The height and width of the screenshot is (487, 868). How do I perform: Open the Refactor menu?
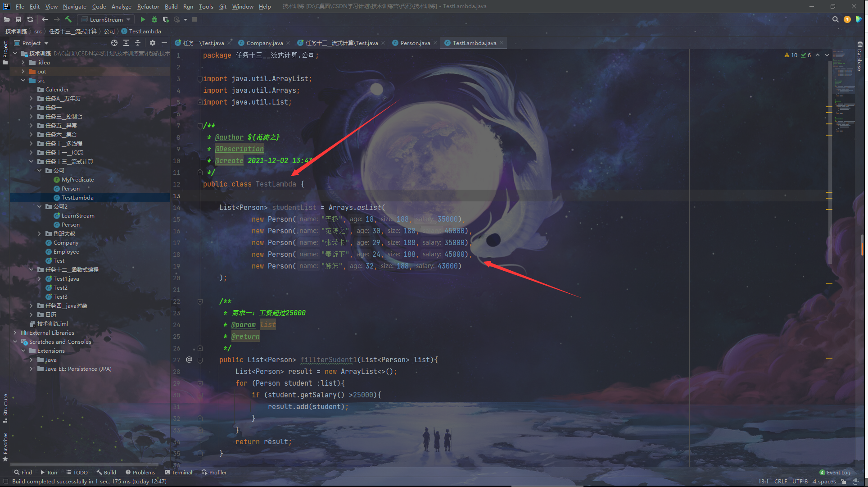[148, 6]
